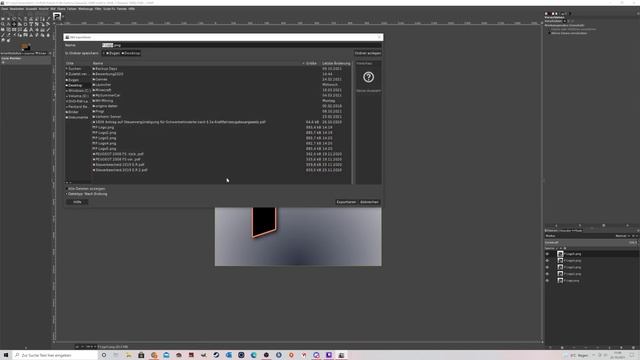The image size is (640, 360).
Task: Click the weather Regen widget in taskbar
Action: [x=576, y=356]
